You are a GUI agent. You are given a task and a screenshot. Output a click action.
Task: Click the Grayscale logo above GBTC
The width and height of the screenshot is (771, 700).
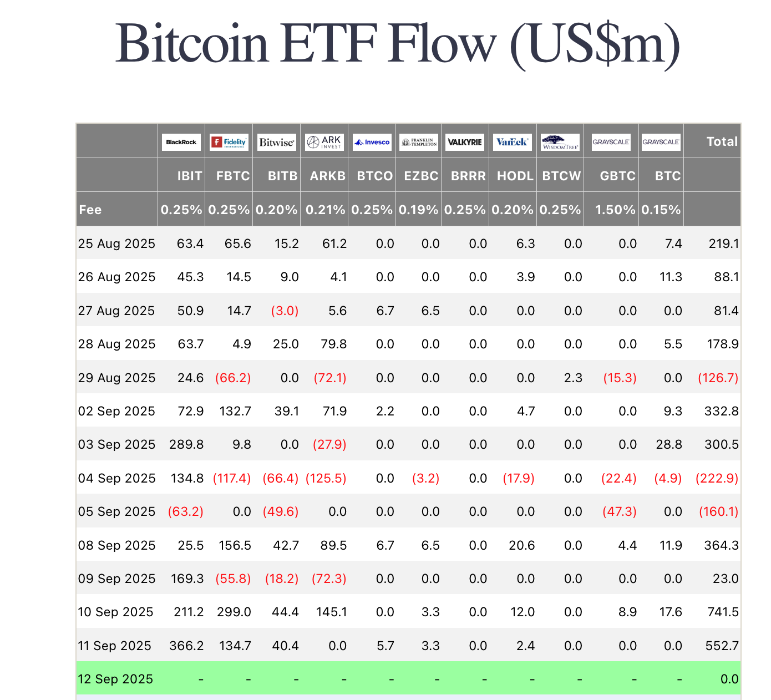tap(611, 142)
